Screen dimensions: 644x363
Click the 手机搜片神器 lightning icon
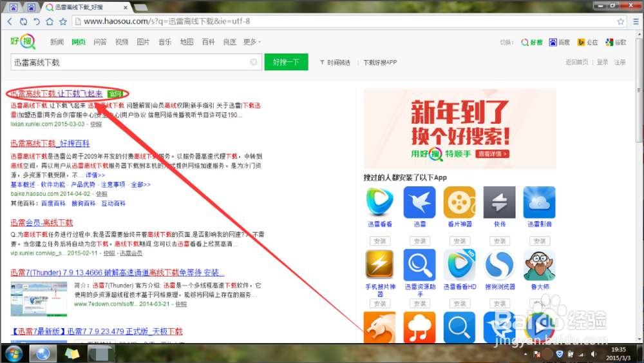pos(379,265)
